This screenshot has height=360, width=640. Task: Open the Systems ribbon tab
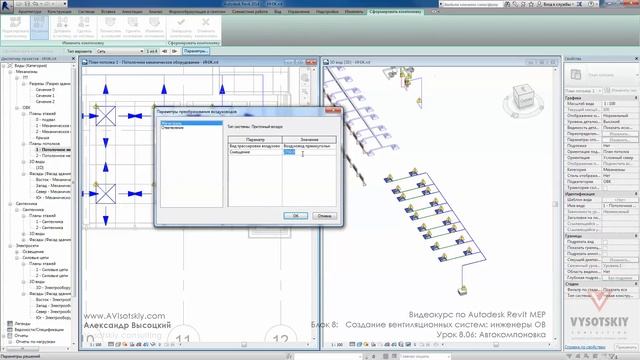point(86,12)
